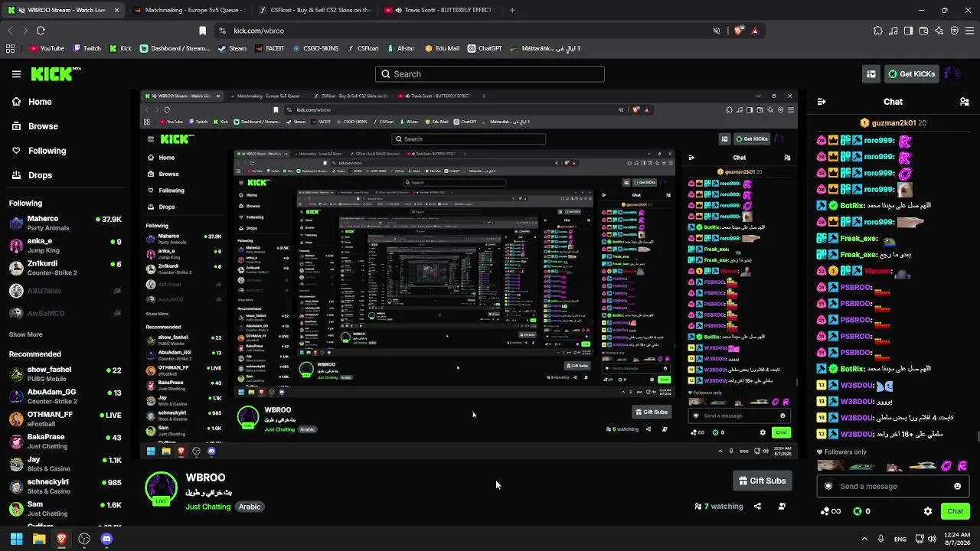Click the Get KICKs button
Viewport: 980px width, 551px height.
click(x=911, y=74)
